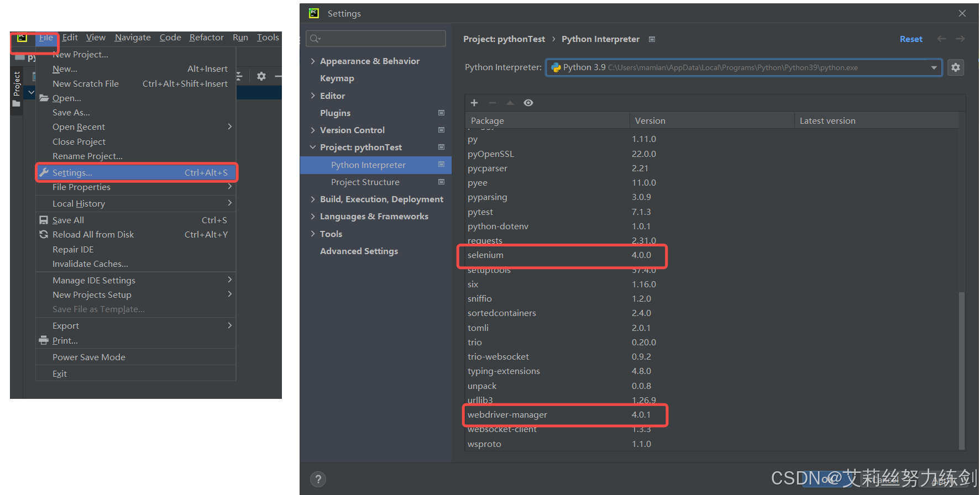Click the Settings search field
The width and height of the screenshot is (980, 495).
[x=376, y=39]
